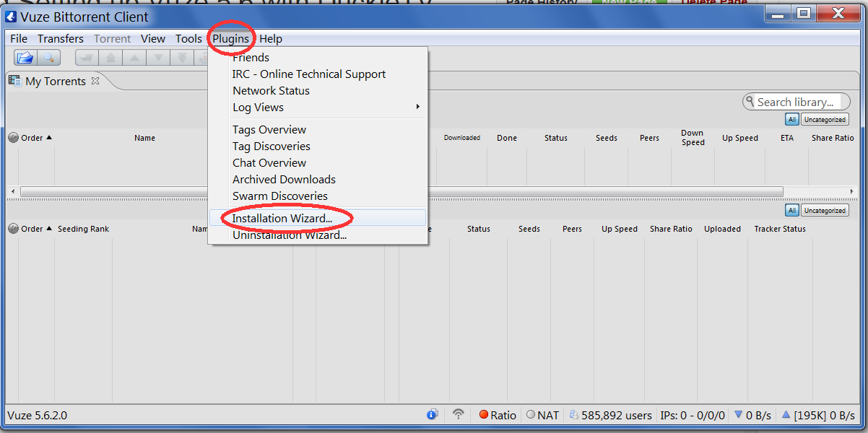This screenshot has height=433, width=868.
Task: Sort by the Downloaded column header
Action: (x=462, y=138)
